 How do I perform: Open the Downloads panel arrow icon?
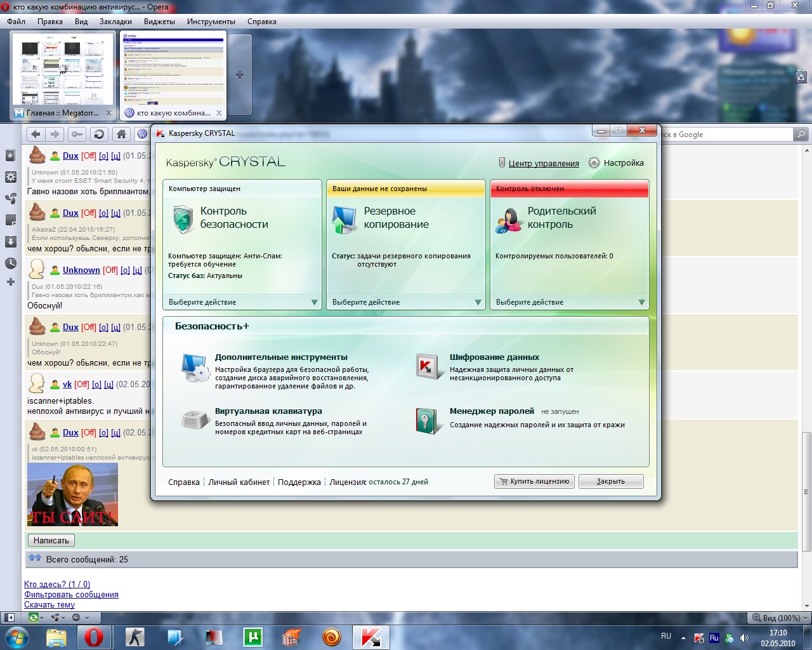(11, 242)
